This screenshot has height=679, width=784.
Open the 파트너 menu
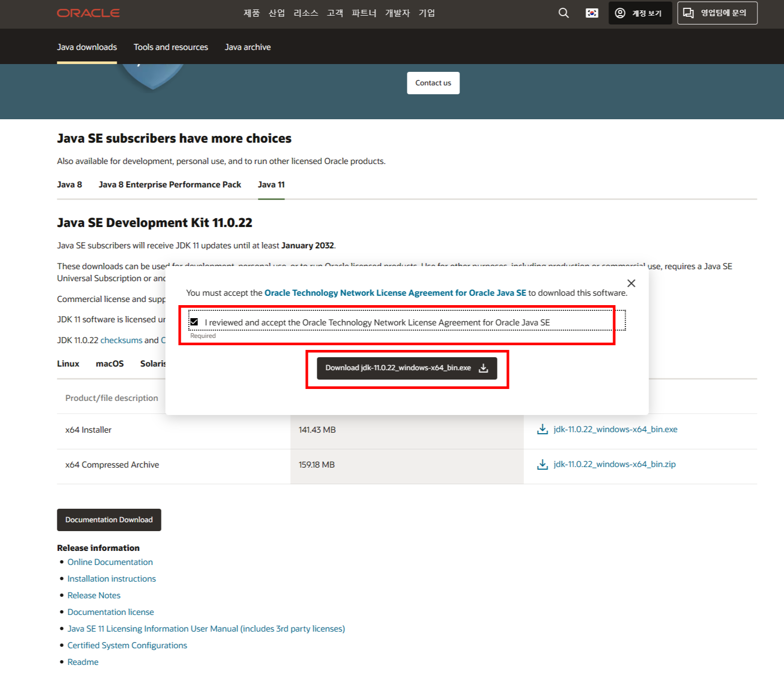tap(364, 13)
